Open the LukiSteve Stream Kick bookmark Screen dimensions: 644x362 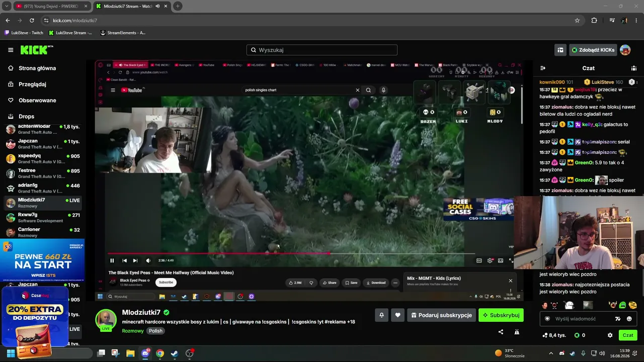click(x=70, y=33)
